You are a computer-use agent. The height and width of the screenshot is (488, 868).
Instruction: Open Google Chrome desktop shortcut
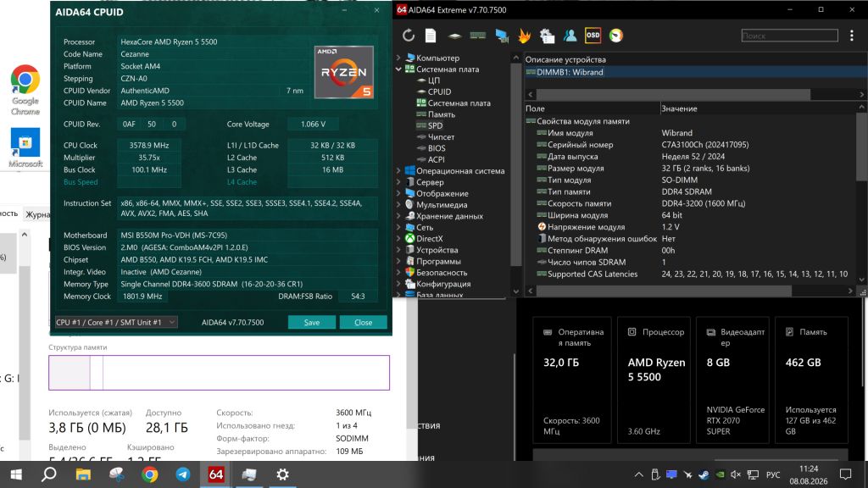pyautogui.click(x=25, y=90)
